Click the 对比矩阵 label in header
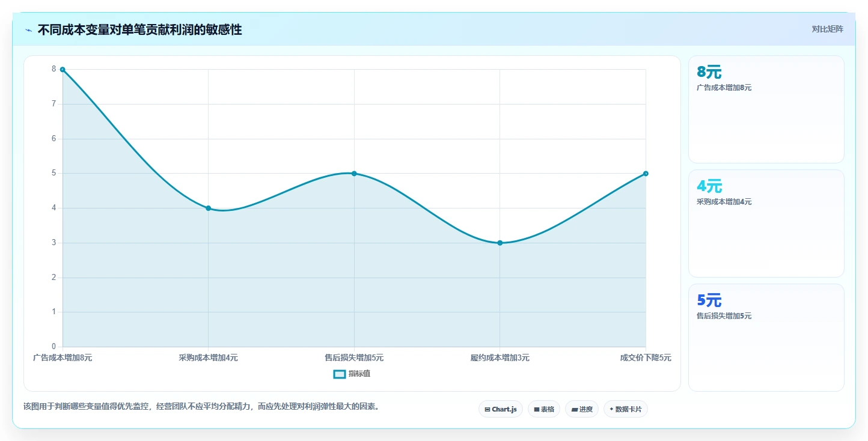 [x=827, y=29]
